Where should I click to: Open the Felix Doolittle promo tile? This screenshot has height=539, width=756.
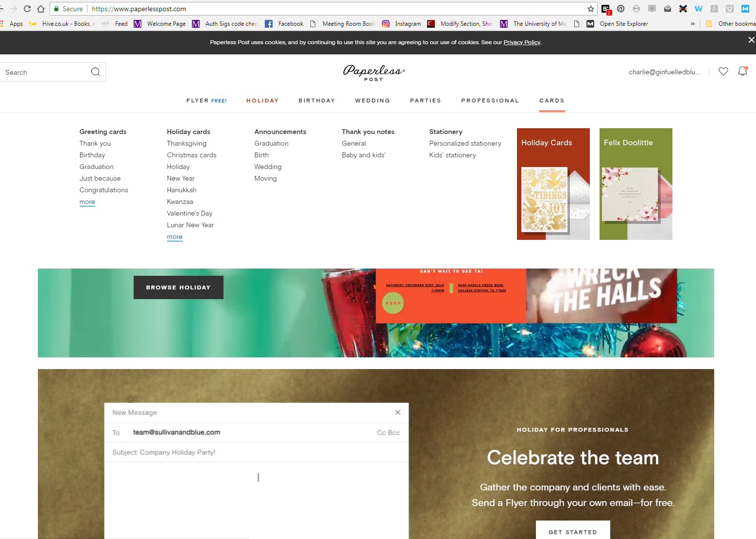636,184
